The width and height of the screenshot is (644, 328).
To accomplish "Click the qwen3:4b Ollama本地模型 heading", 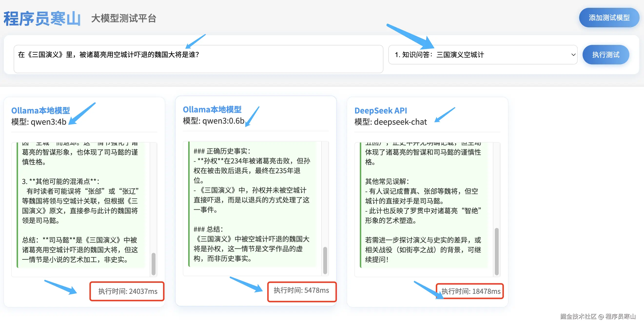I will click(40, 110).
